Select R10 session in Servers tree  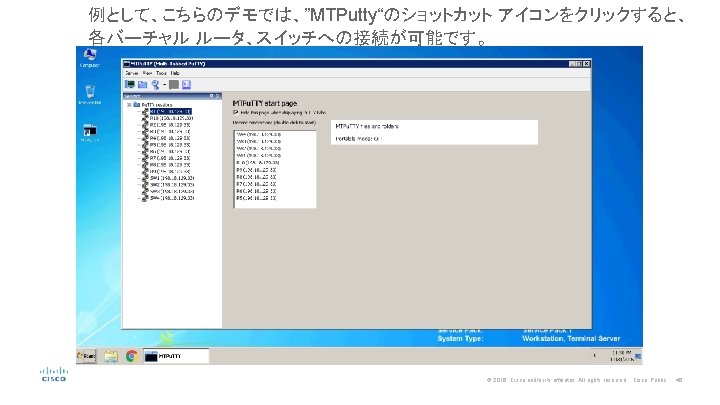(x=171, y=118)
